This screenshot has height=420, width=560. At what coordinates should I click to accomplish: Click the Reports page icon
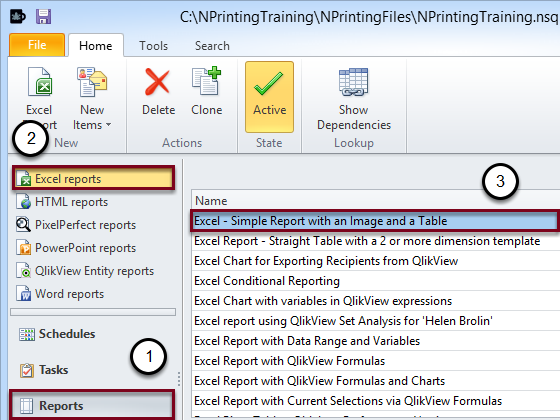[27, 406]
